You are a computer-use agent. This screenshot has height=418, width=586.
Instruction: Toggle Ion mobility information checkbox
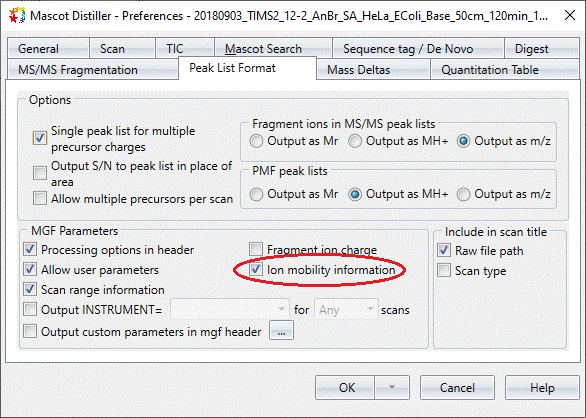[256, 269]
